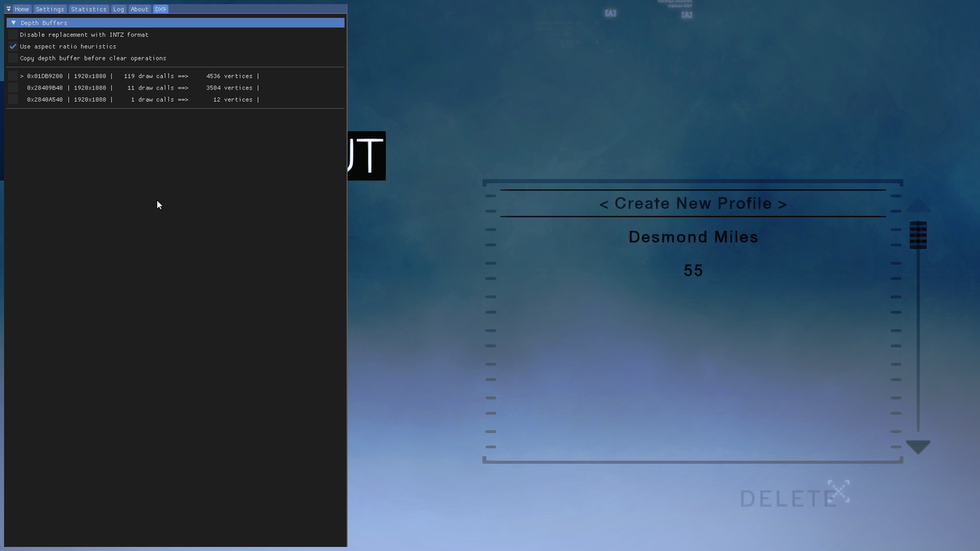Collapse the Depth Buffers section
This screenshot has height=551, width=980.
[x=175, y=23]
